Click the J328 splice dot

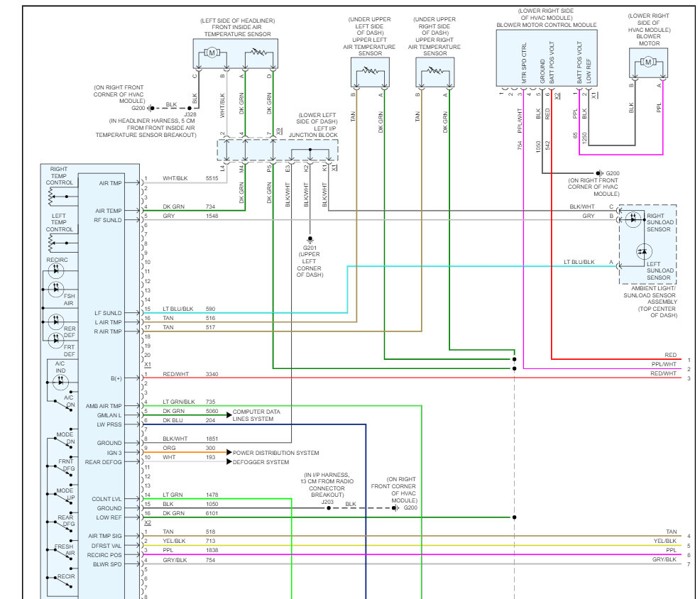click(190, 108)
